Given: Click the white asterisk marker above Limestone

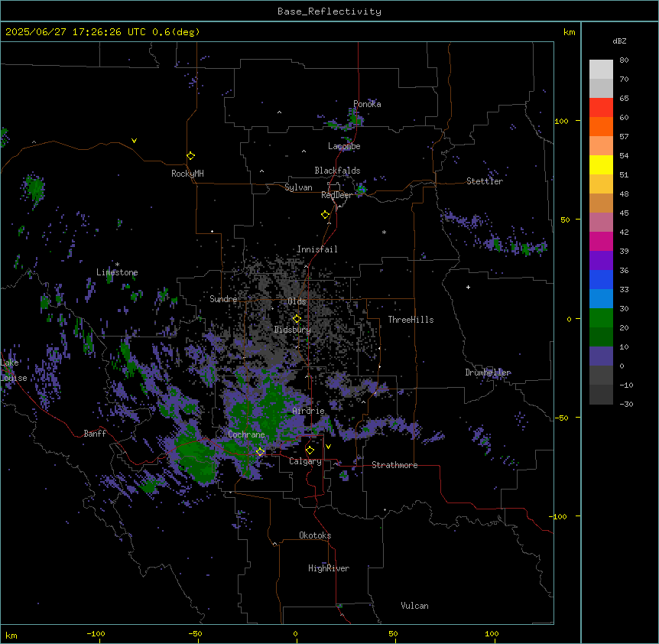Looking at the screenshot, I should click(x=117, y=265).
